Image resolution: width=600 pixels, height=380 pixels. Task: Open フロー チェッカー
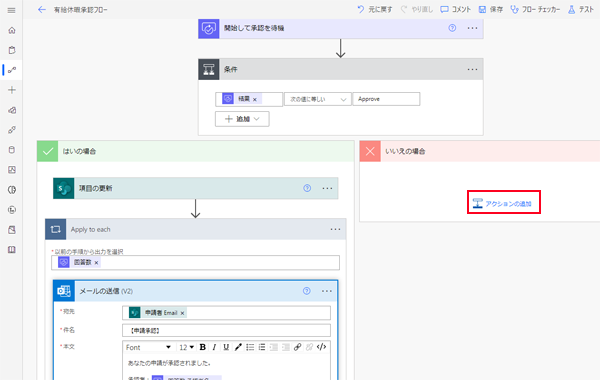(535, 10)
